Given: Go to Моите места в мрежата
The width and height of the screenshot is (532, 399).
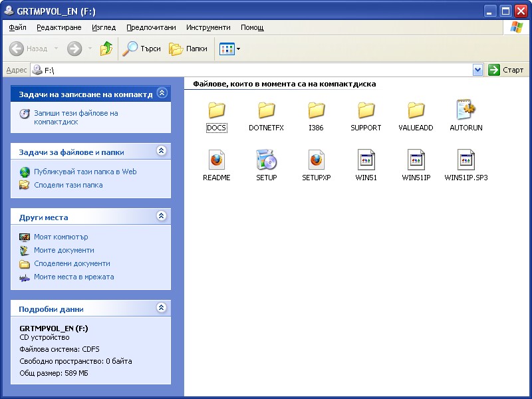Looking at the screenshot, I should click(74, 277).
